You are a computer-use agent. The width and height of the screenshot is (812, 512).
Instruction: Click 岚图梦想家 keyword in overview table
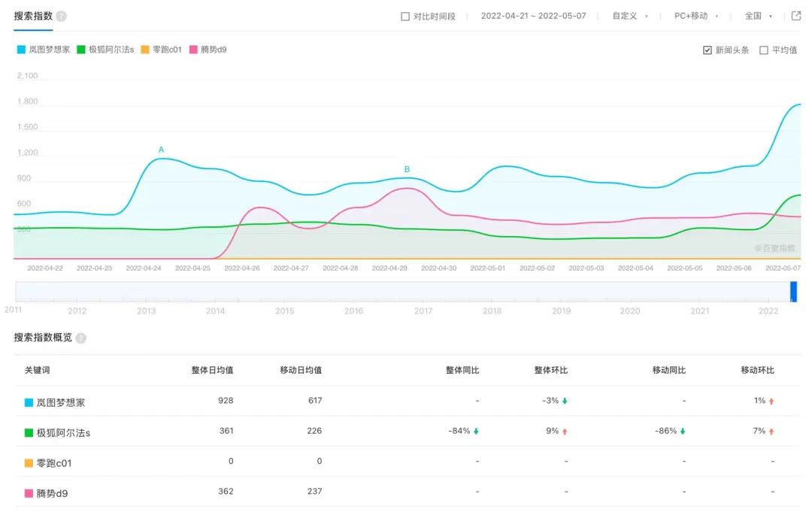(x=60, y=402)
